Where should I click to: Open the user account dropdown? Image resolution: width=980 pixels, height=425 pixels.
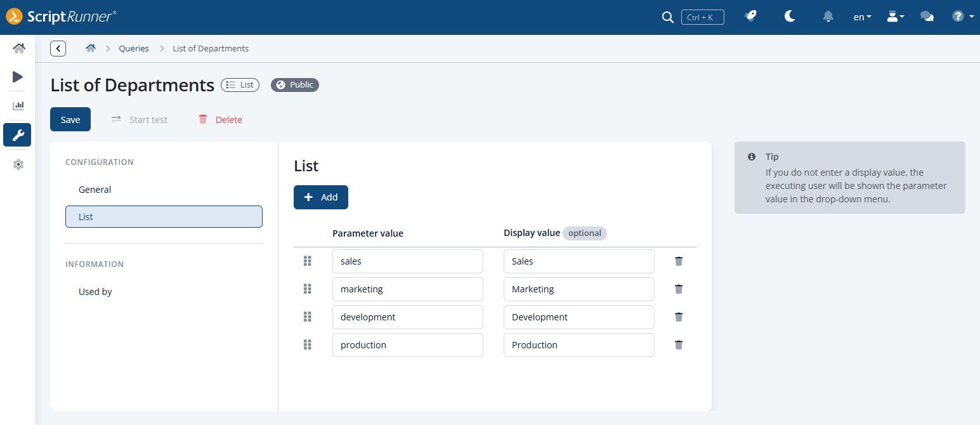pos(895,17)
